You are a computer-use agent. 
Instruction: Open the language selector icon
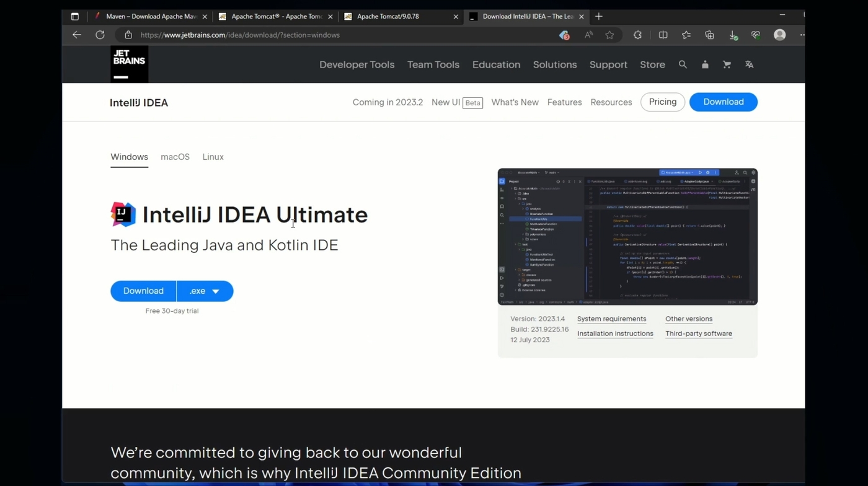[x=749, y=64]
